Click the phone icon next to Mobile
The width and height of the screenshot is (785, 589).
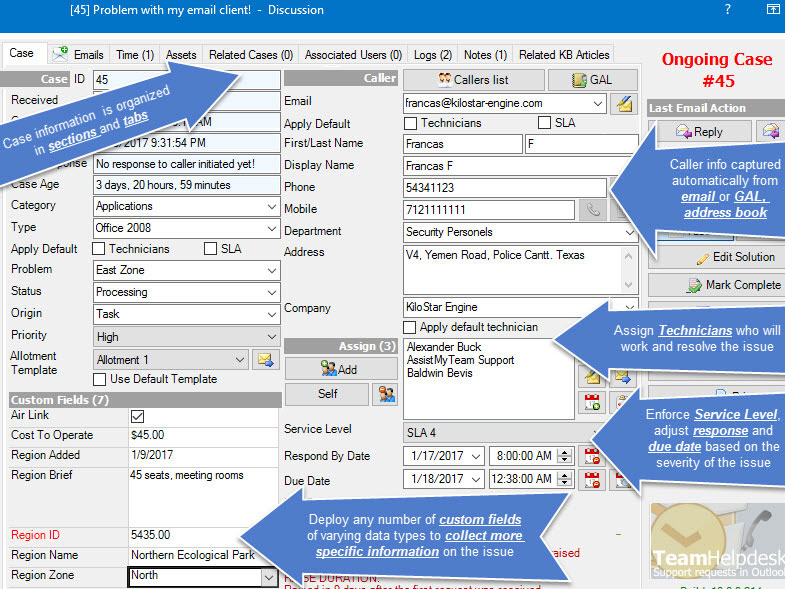(593, 210)
